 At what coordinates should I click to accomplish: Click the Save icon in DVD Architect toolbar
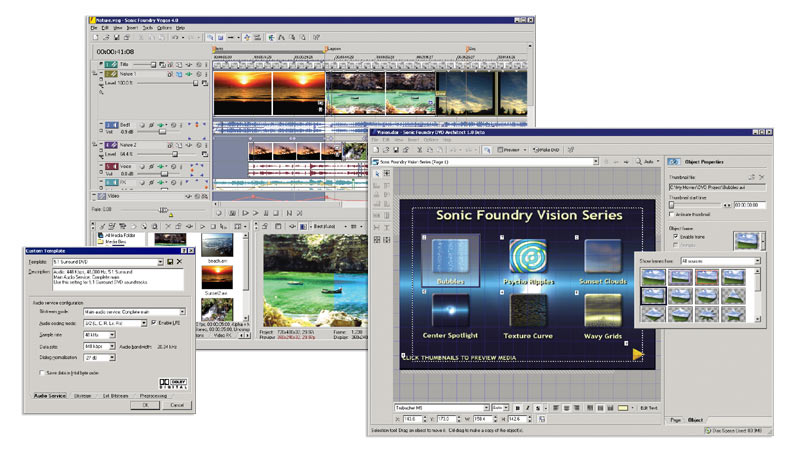click(396, 150)
